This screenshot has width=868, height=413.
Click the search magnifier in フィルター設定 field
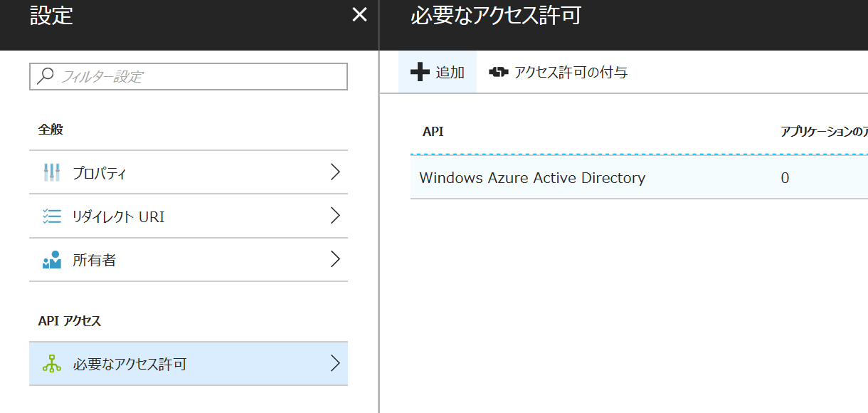click(45, 76)
